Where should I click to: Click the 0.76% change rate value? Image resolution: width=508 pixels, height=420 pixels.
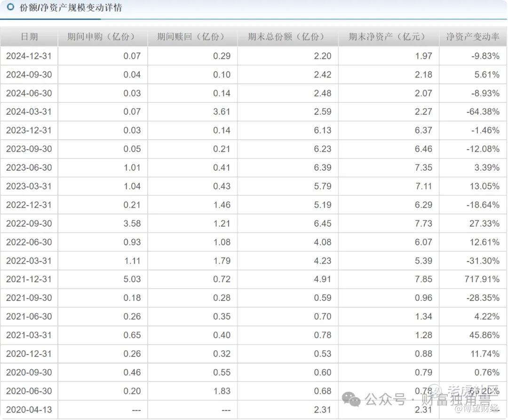pyautogui.click(x=487, y=372)
